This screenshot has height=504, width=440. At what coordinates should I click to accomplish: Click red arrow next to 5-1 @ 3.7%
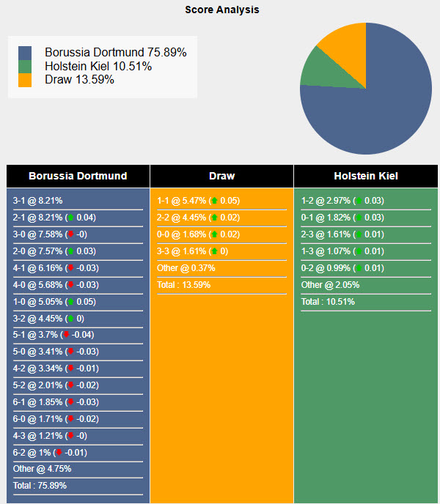click(x=66, y=335)
